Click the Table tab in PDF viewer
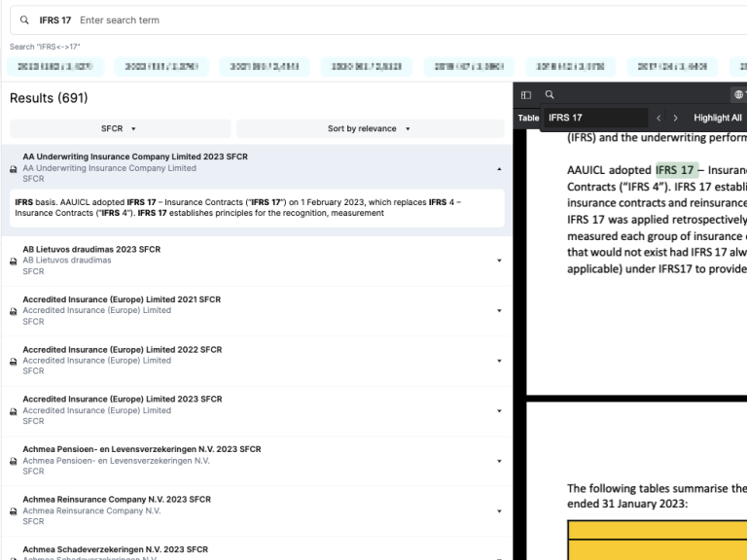Viewport: 747px width, 560px height. [x=528, y=118]
